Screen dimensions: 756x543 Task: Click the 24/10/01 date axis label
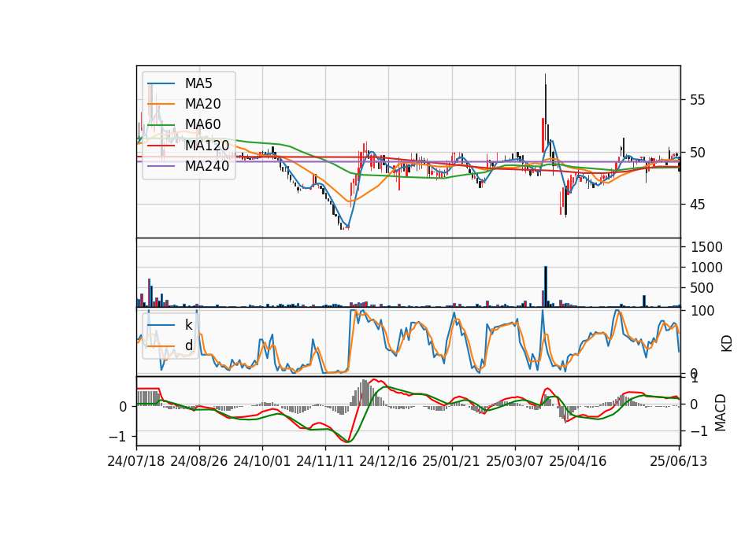click(262, 461)
